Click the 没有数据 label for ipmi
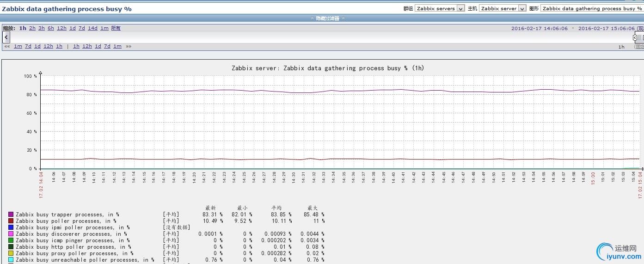The image size is (644, 264). [177, 227]
